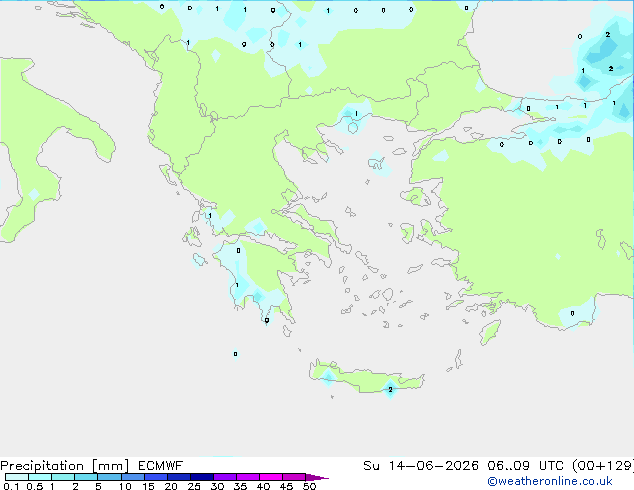Open the weatheronline.co.uk copyright link
The height and width of the screenshot is (490, 634).
pyautogui.click(x=550, y=481)
